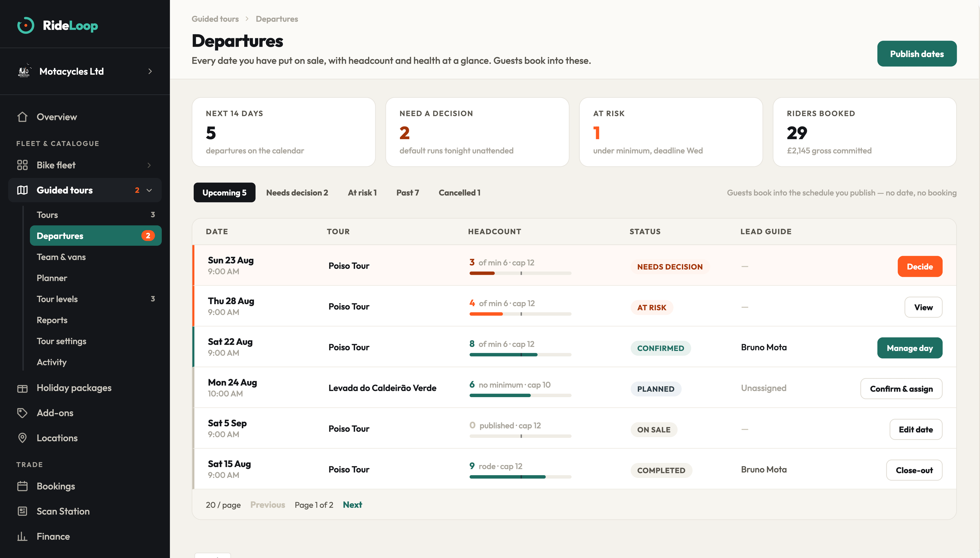Click the Bike fleet grid icon

22,165
